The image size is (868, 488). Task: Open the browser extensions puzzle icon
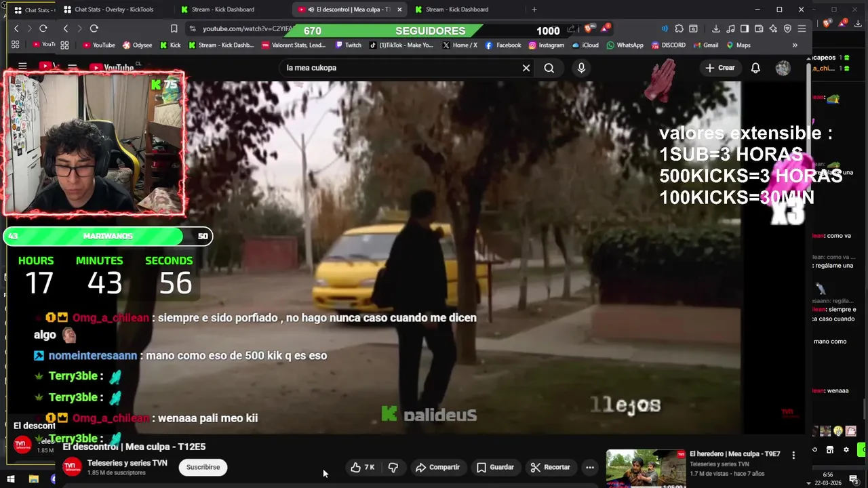tap(679, 28)
